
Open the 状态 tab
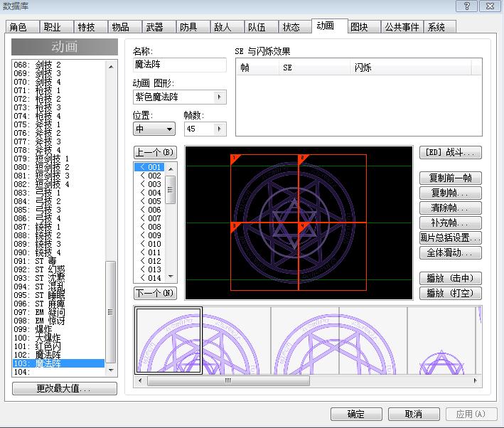(295, 27)
